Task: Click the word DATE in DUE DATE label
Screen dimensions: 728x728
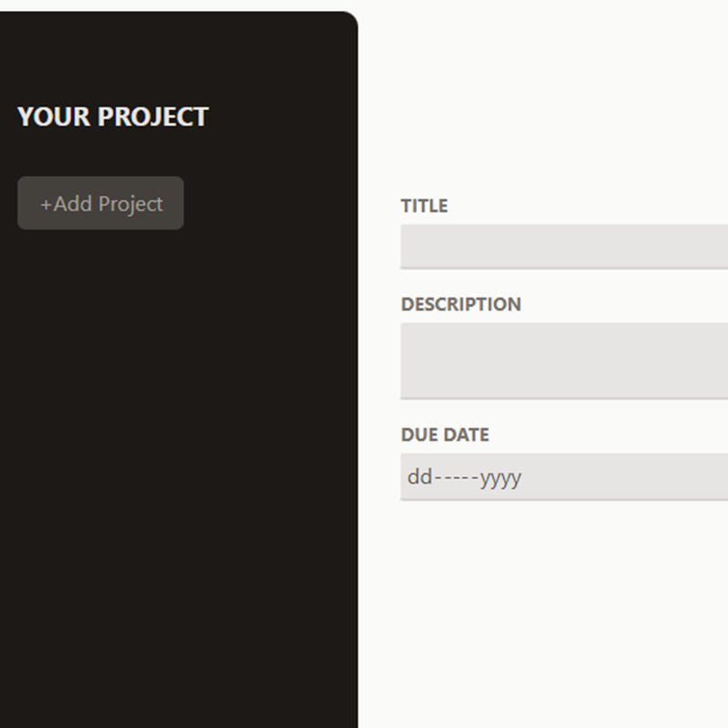Action: [x=467, y=435]
